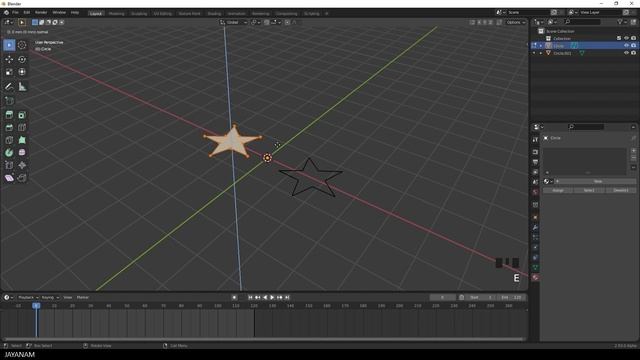Image resolution: width=640 pixels, height=360 pixels.
Task: Select the Smooth tool
Action: 22,153
